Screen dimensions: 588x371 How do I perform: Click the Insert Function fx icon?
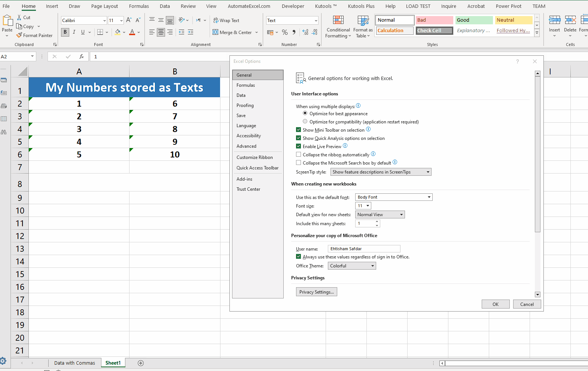81,56
